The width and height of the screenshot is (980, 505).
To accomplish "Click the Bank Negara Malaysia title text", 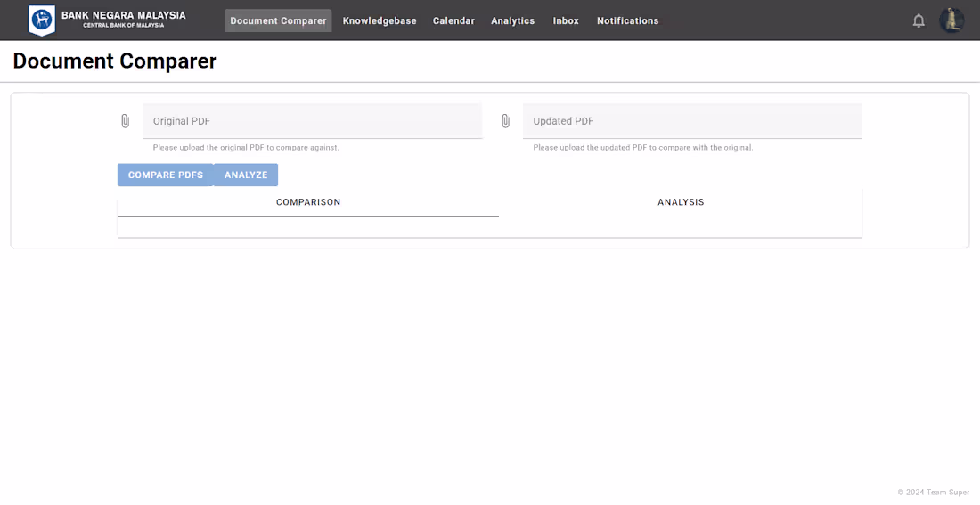I will [124, 15].
